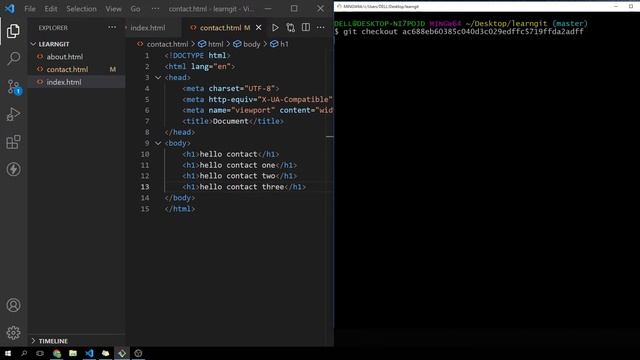Close the contact.html tab

[x=258, y=27]
